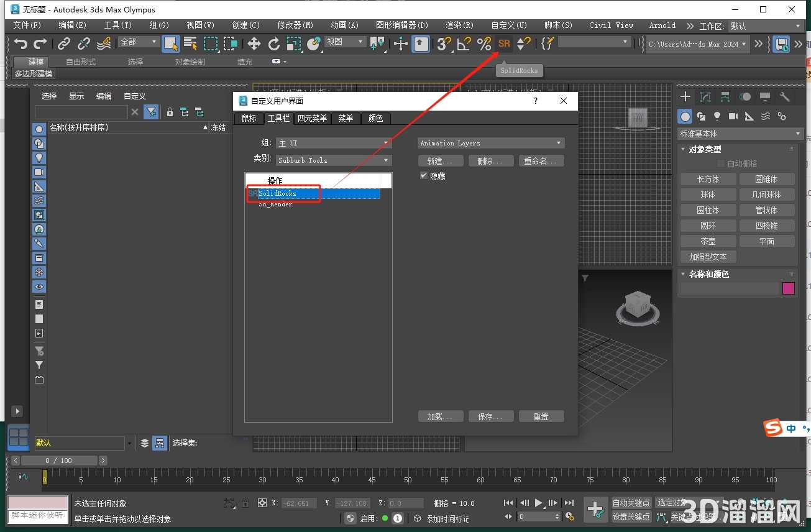The image size is (811, 532).
Task: Activate the Select and Rotate tool
Action: tap(273, 44)
